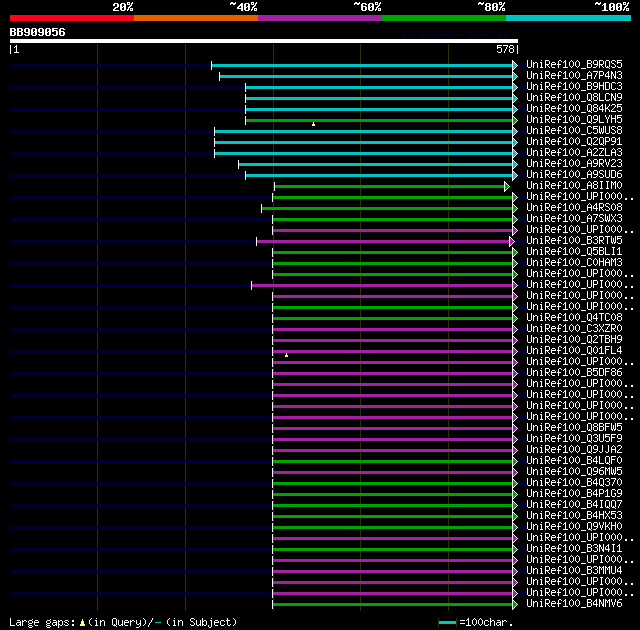Click the cyan alignment bar for UniRef100_B9RQS5
This screenshot has width=640, height=630.
click(x=362, y=65)
